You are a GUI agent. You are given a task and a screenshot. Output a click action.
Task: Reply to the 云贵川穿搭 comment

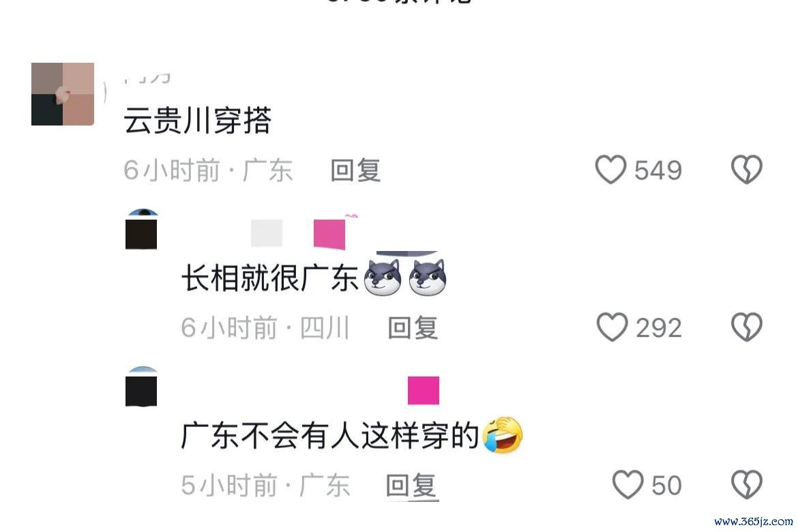point(355,170)
